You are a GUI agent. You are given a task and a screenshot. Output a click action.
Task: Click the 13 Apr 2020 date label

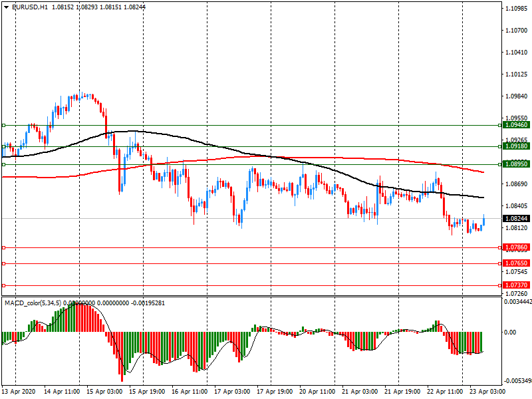pyautogui.click(x=19, y=392)
